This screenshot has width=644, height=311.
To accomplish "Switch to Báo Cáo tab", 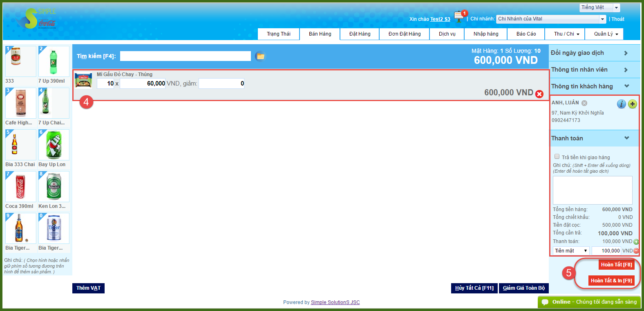I will pyautogui.click(x=526, y=34).
